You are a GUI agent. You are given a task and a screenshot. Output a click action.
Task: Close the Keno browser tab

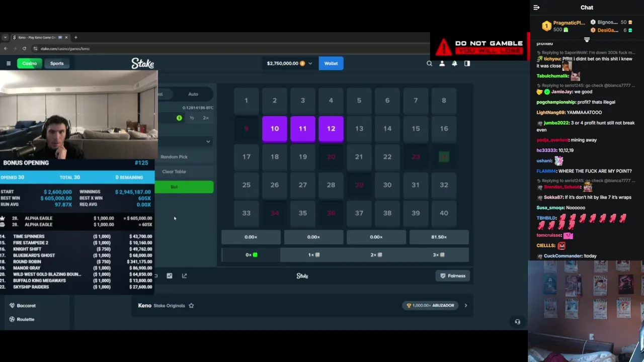click(x=66, y=37)
